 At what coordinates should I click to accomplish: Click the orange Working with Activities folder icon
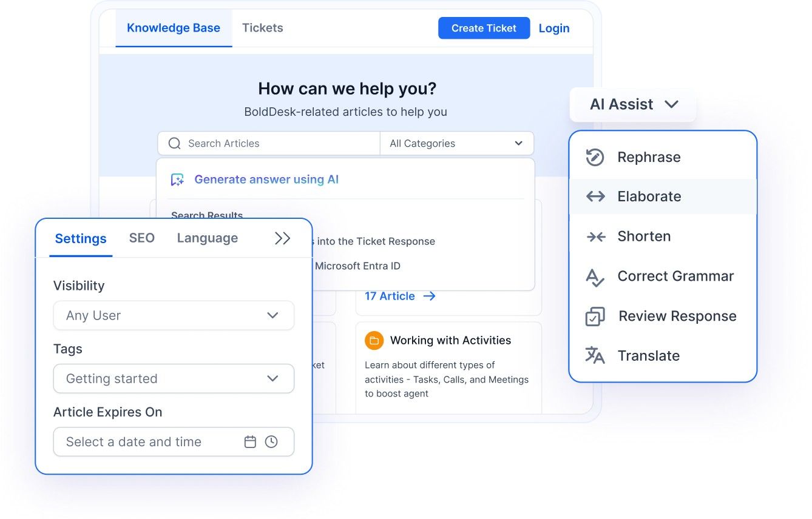coord(374,340)
